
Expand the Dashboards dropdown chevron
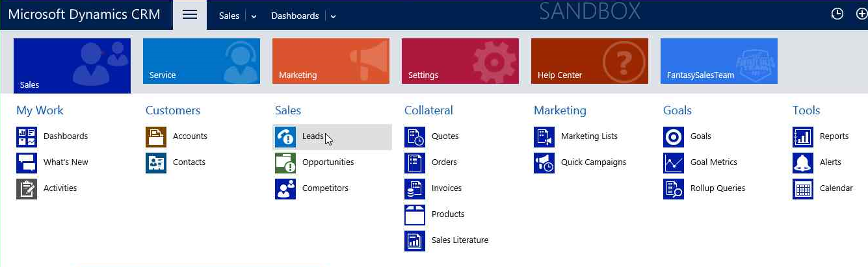(x=333, y=16)
